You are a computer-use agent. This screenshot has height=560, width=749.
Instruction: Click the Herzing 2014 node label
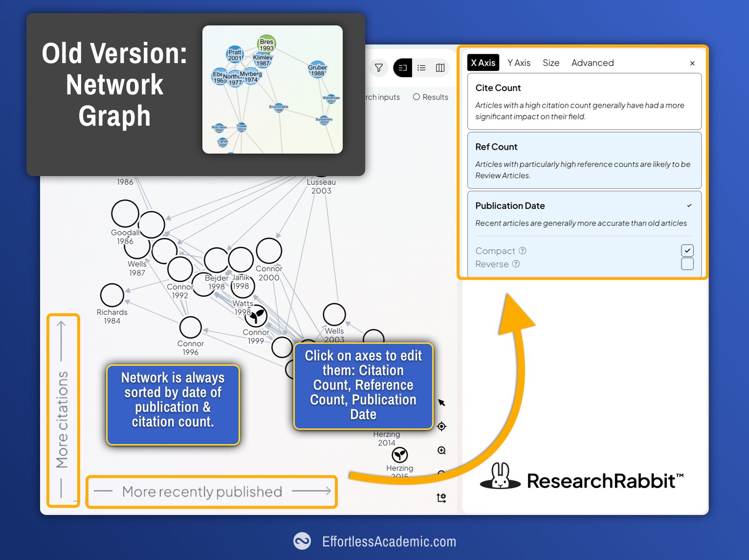[x=387, y=438]
